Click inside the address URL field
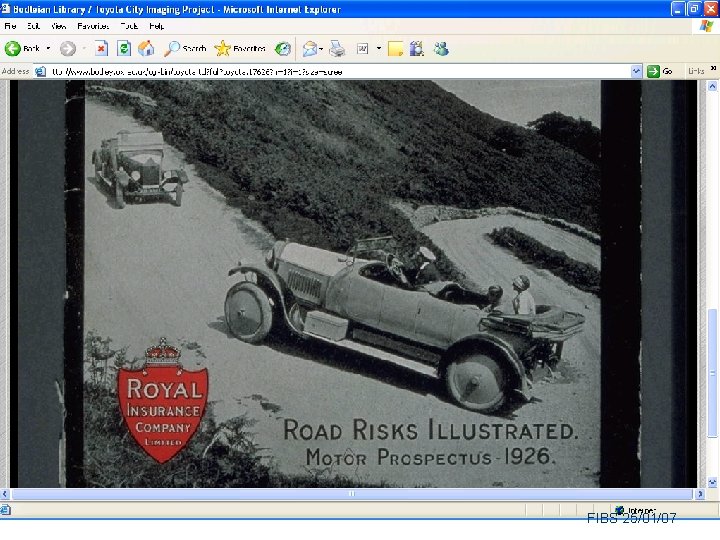 coord(340,72)
